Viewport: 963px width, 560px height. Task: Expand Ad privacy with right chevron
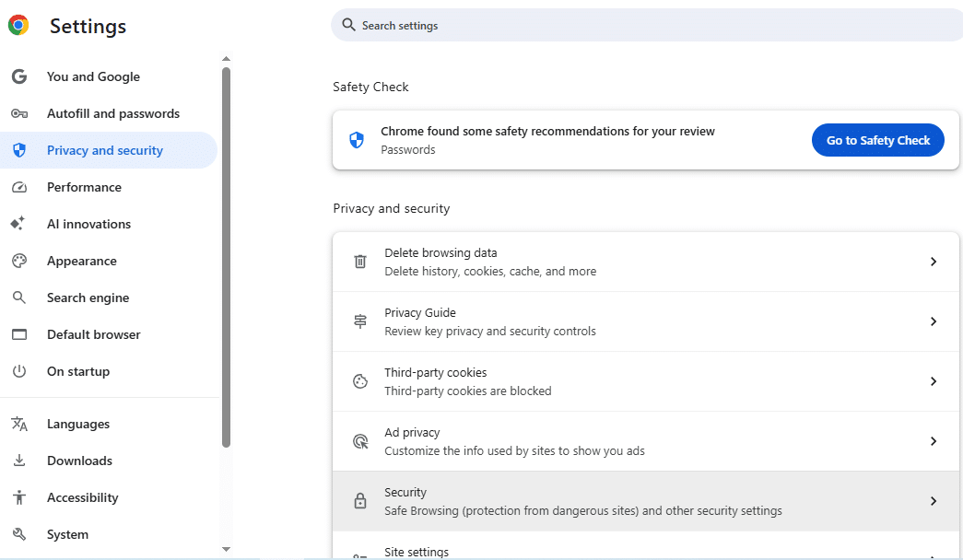pos(933,441)
